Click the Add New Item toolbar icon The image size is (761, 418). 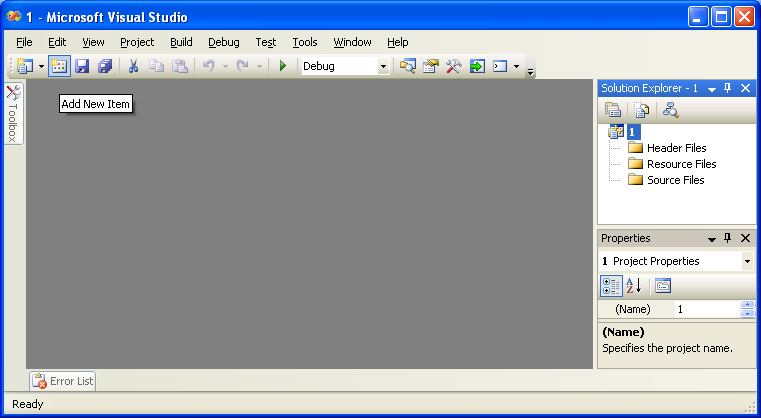point(59,66)
